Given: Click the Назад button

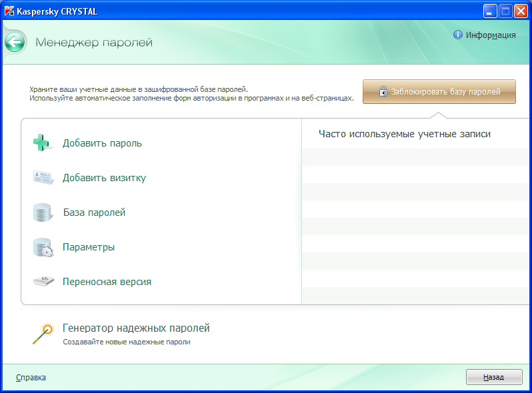Looking at the screenshot, I should click(494, 377).
